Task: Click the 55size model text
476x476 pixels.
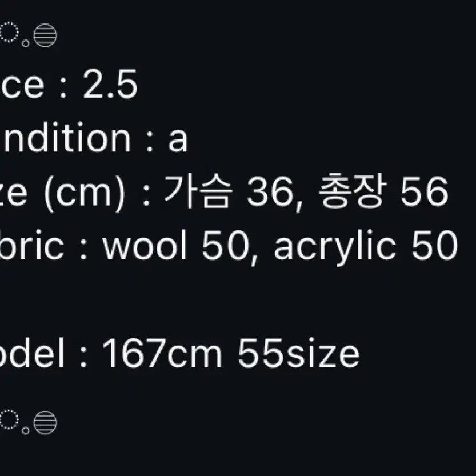Action: (298, 353)
